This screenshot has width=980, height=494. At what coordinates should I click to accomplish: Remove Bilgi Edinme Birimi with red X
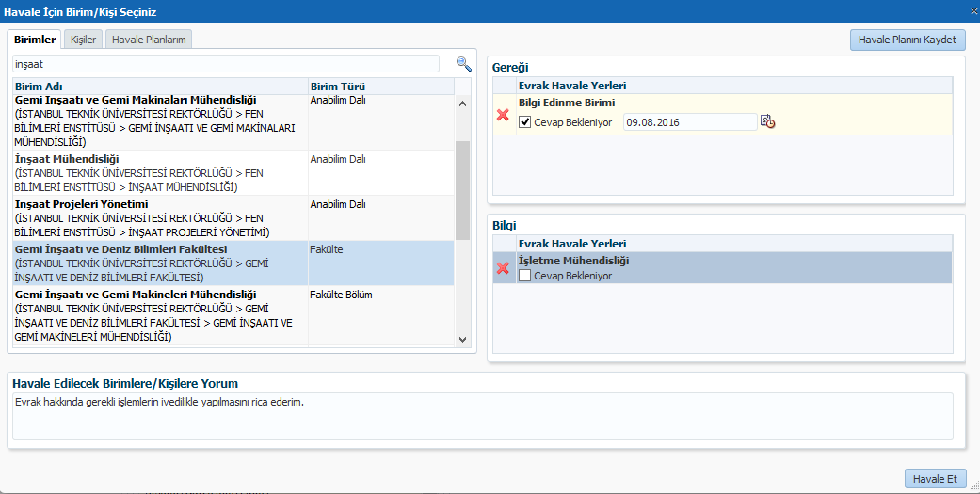click(x=503, y=114)
